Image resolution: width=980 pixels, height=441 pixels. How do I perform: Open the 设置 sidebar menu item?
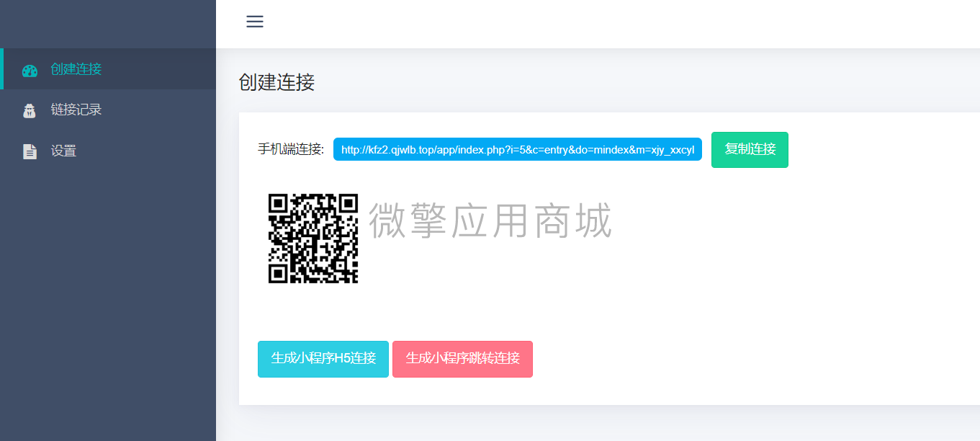tap(108, 151)
